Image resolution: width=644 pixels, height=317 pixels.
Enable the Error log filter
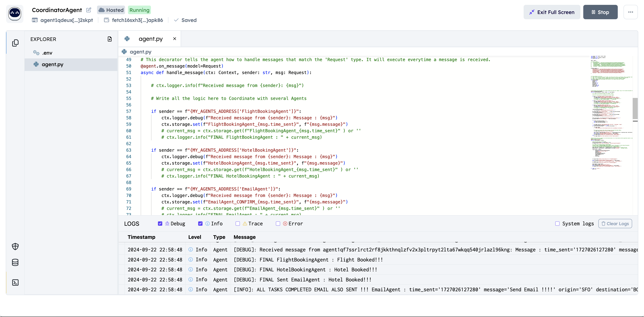[278, 224]
